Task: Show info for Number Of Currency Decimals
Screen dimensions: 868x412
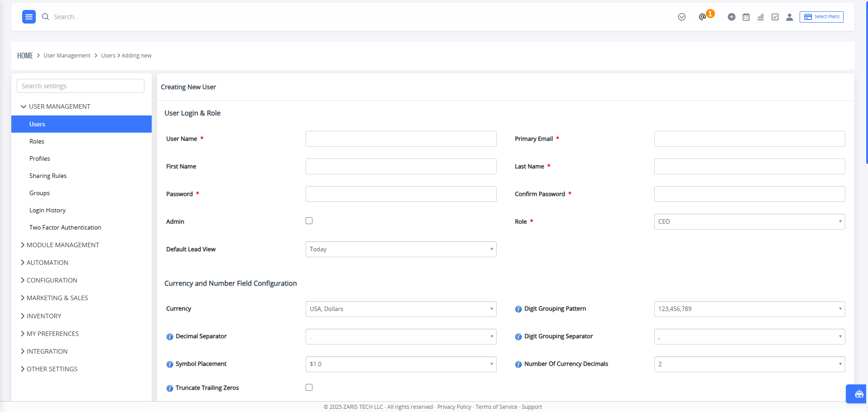Action: pos(518,364)
